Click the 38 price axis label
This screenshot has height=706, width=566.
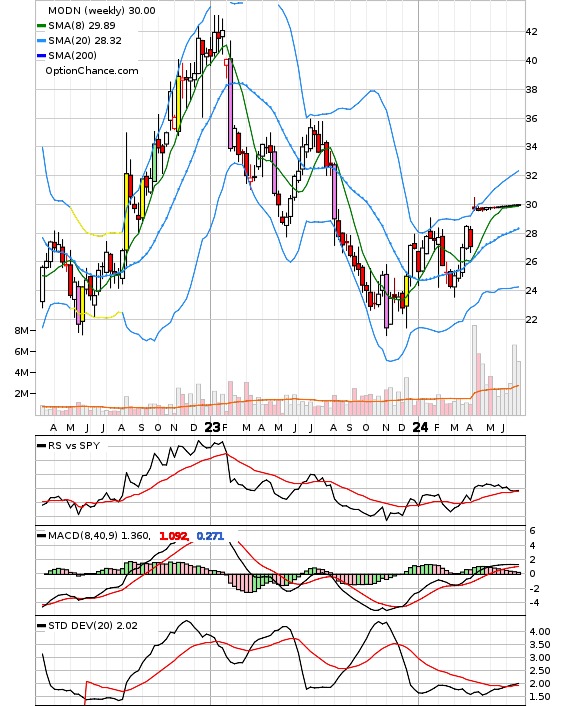point(531,89)
